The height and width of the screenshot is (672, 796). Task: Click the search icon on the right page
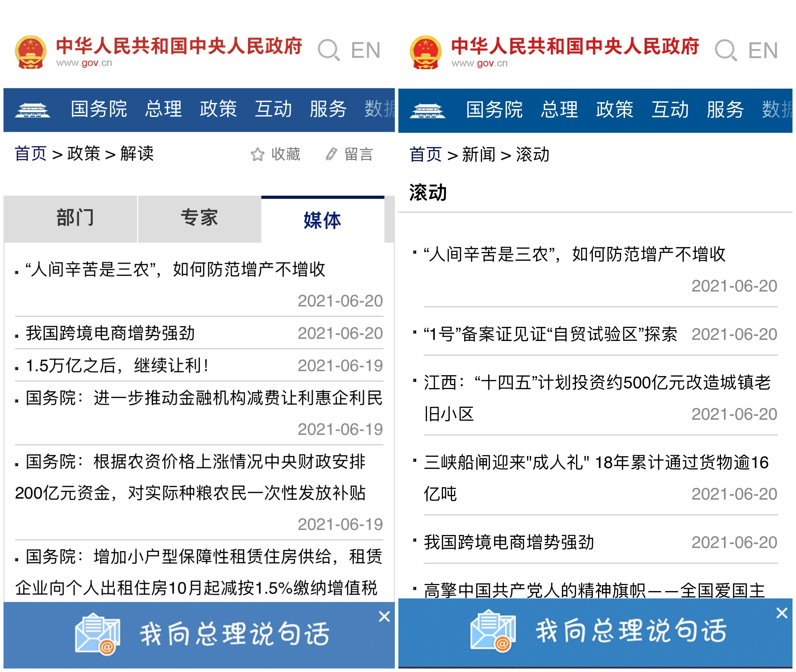(x=725, y=49)
